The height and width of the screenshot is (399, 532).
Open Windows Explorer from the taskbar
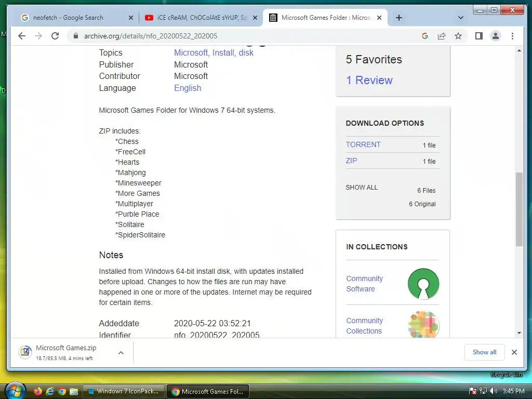(74, 391)
